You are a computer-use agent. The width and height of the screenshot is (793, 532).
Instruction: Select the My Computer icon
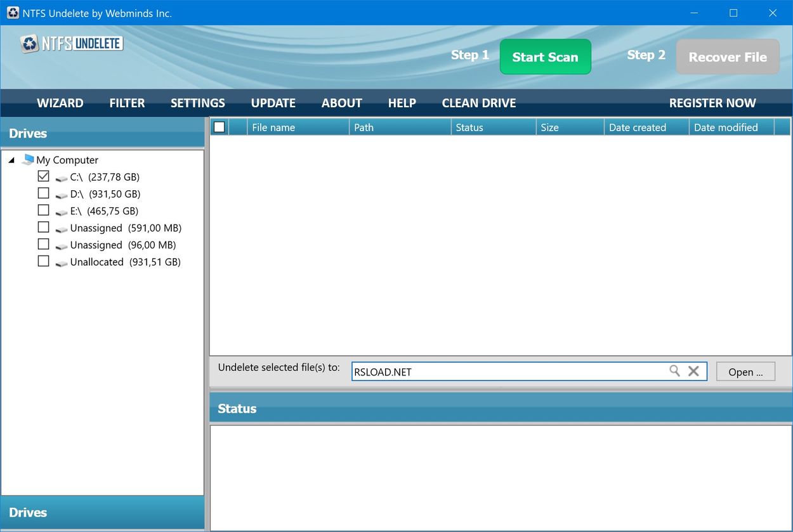tap(28, 160)
